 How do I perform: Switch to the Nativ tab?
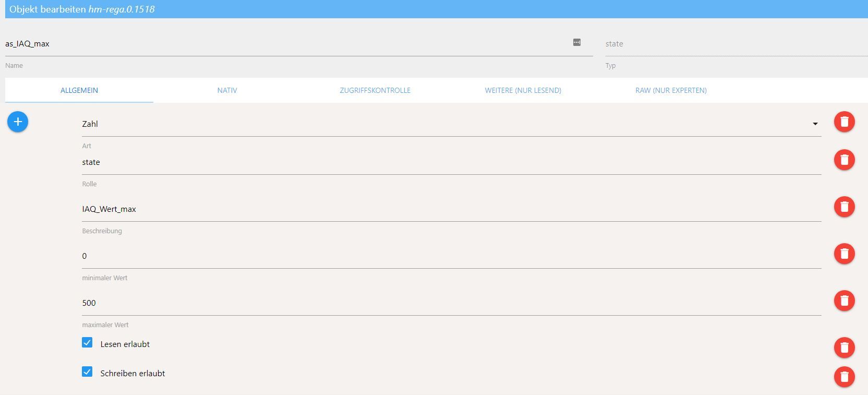tap(227, 90)
